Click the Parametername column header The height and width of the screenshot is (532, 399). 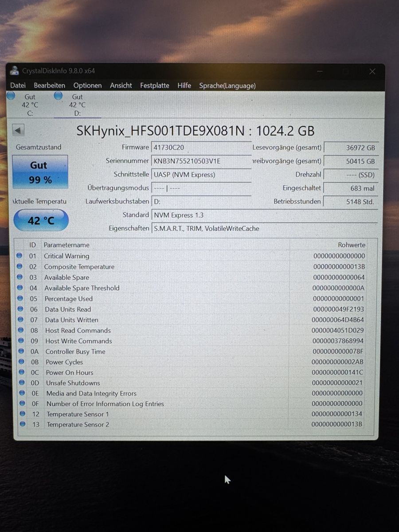[x=66, y=245]
